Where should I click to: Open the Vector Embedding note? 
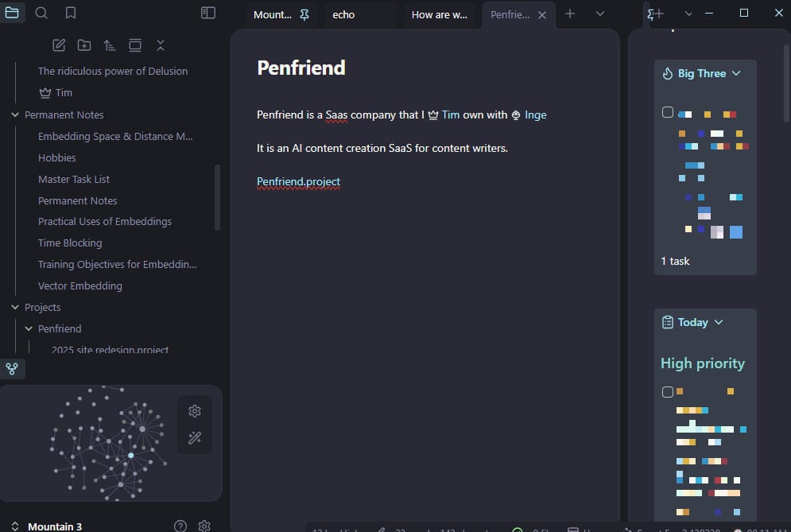(x=80, y=286)
